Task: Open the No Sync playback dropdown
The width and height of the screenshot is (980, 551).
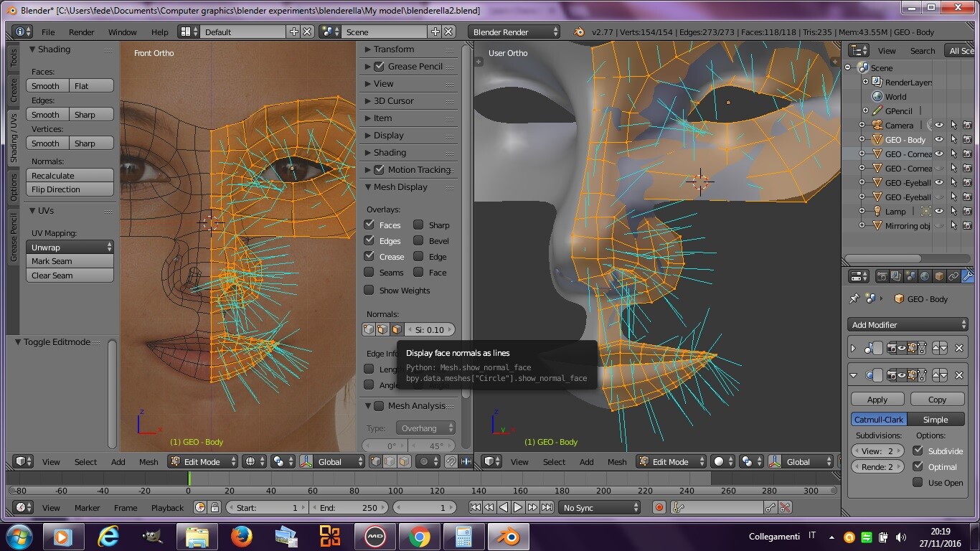Action: coord(600,507)
